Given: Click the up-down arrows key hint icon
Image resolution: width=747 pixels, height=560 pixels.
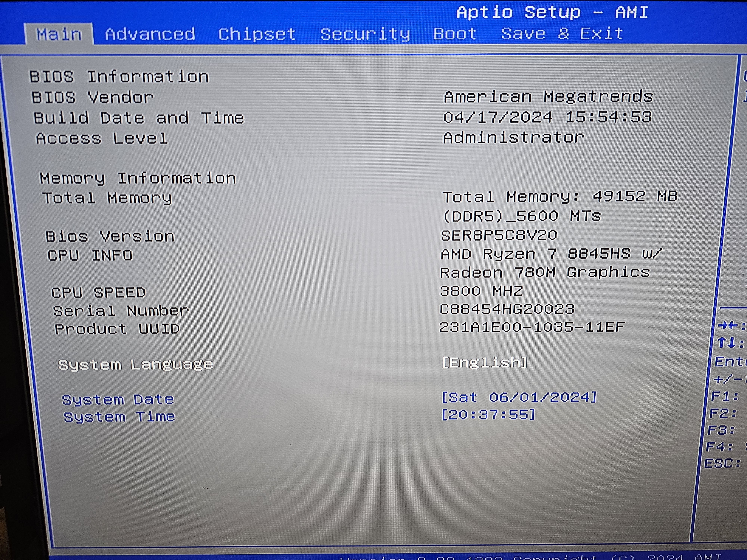Looking at the screenshot, I should [x=726, y=343].
